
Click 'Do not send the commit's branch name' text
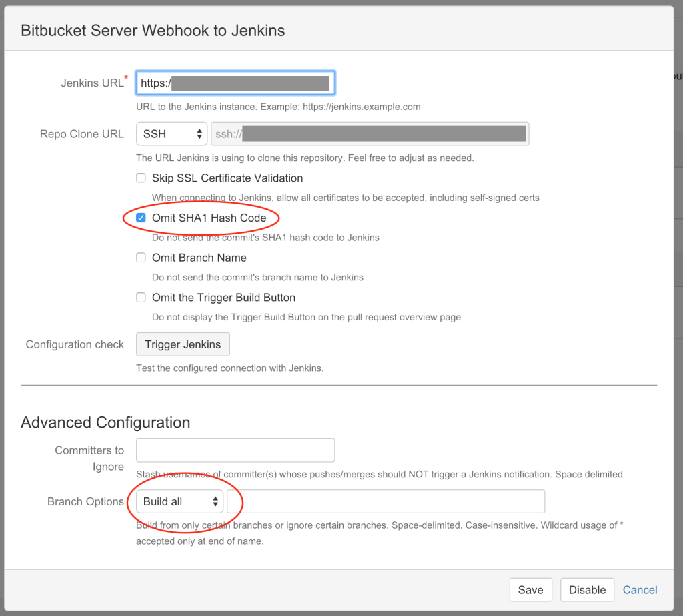(x=258, y=277)
